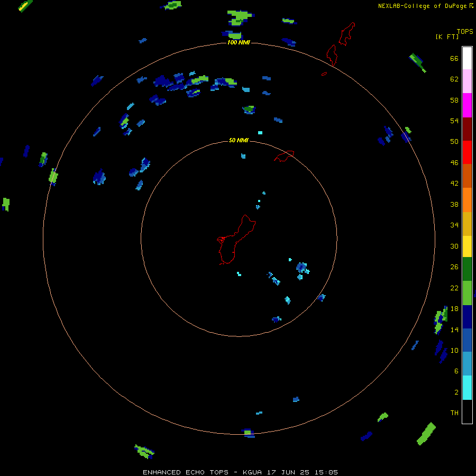Screen dimensions: 476x476
Task: Click the '10' legend value
Action: [x=454, y=351]
